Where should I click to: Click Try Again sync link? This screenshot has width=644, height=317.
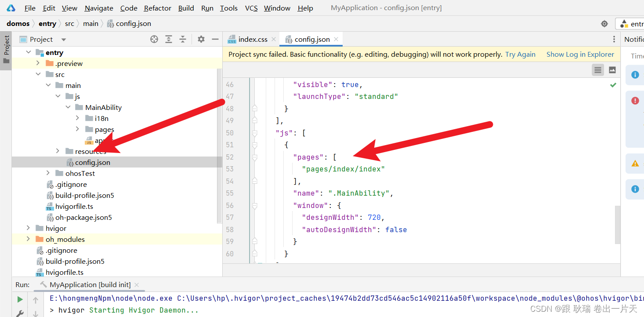coord(520,55)
